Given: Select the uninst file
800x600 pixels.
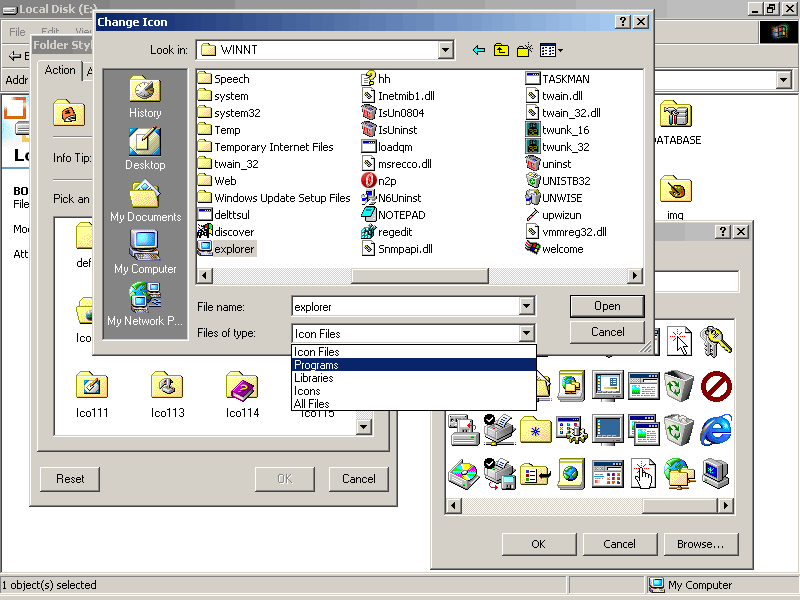Looking at the screenshot, I should click(x=548, y=164).
